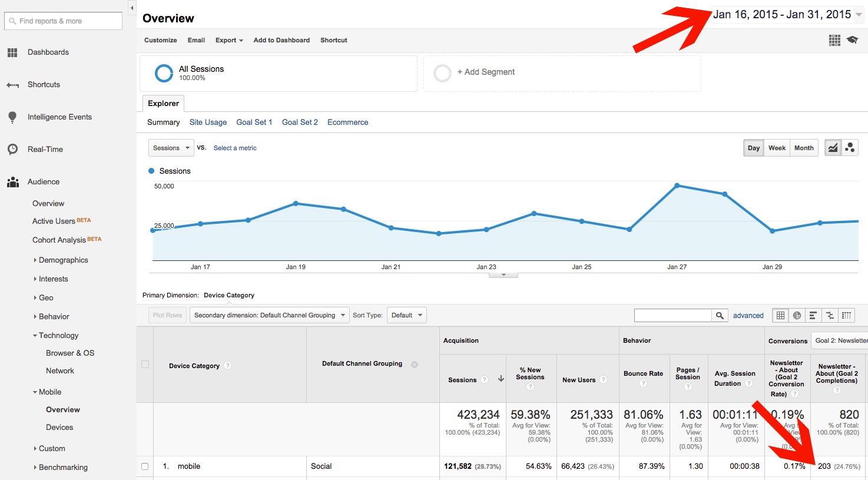This screenshot has height=480, width=868.
Task: Click the advanced filter link
Action: (748, 316)
